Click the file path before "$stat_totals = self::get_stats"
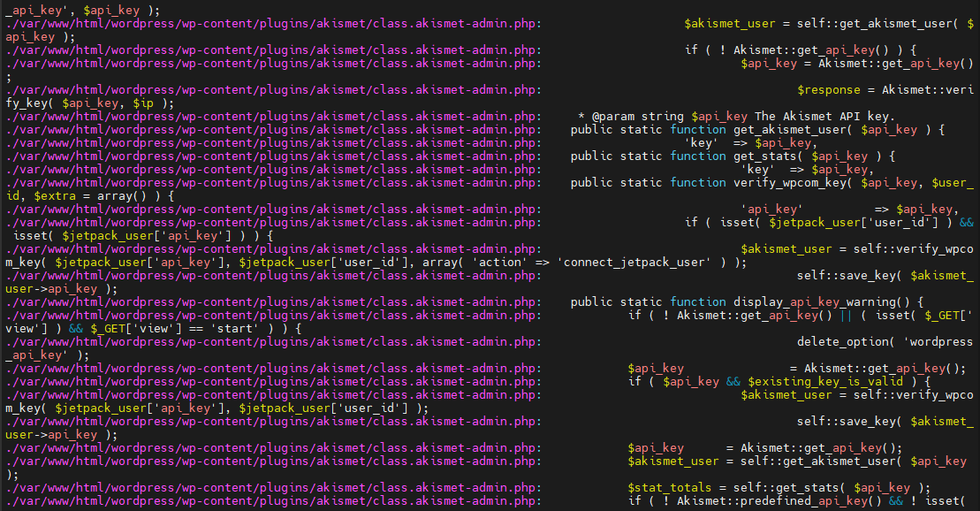980x511 pixels. pyautogui.click(x=274, y=488)
